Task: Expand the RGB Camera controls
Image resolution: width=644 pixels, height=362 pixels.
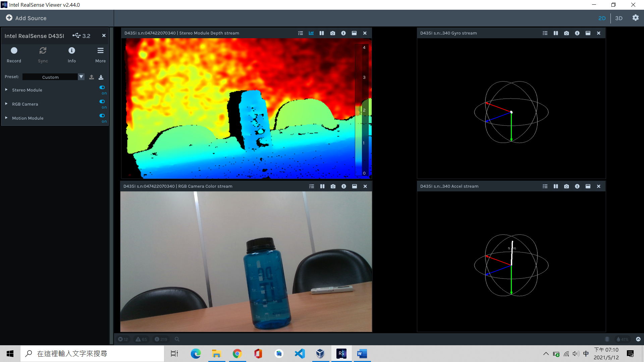Action: click(6, 104)
